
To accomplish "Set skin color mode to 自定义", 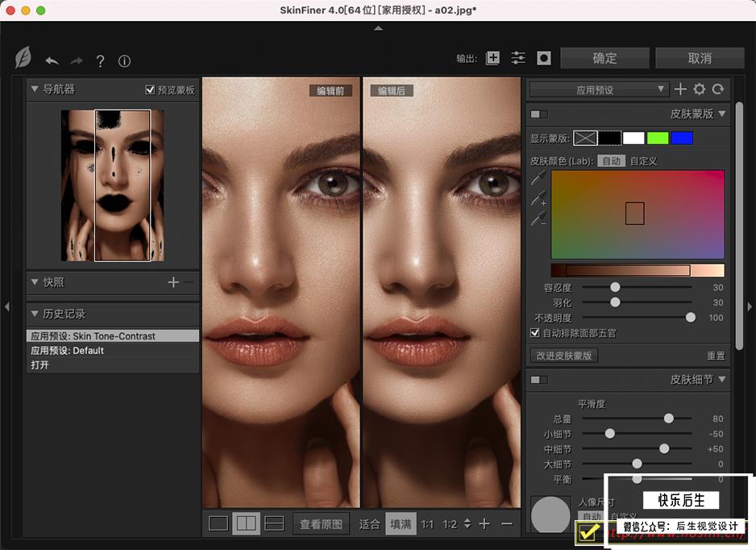I will [644, 161].
